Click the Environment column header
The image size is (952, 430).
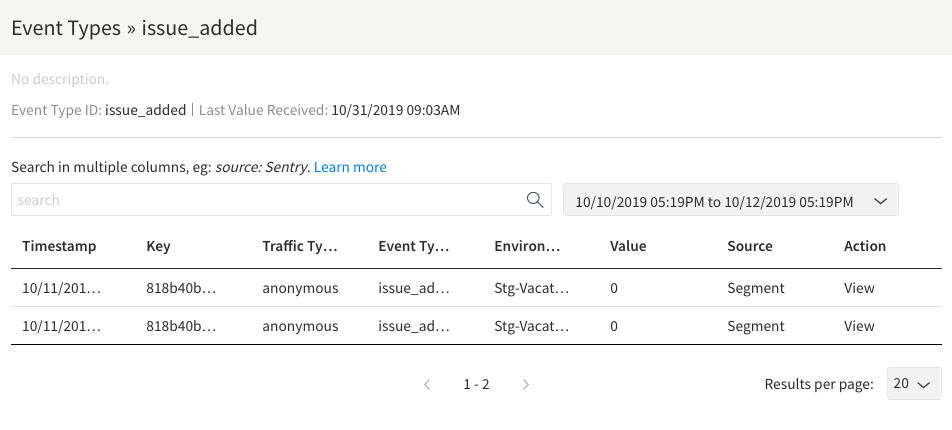click(x=527, y=246)
